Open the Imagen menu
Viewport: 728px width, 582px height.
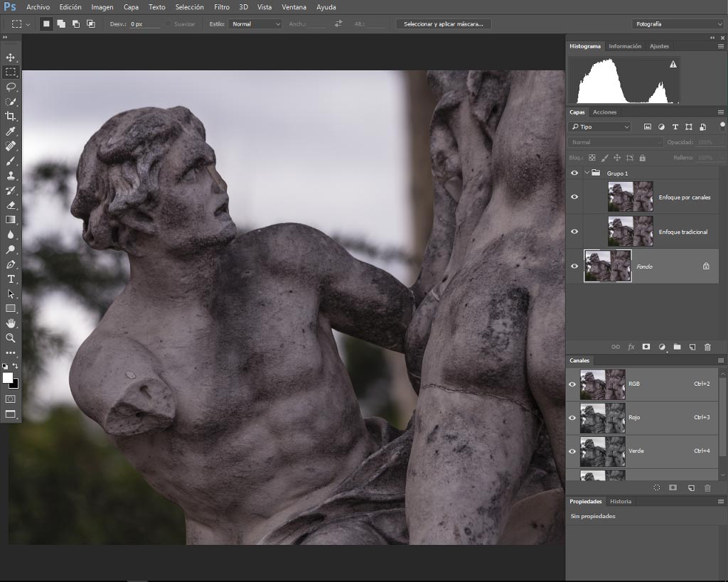coord(102,7)
